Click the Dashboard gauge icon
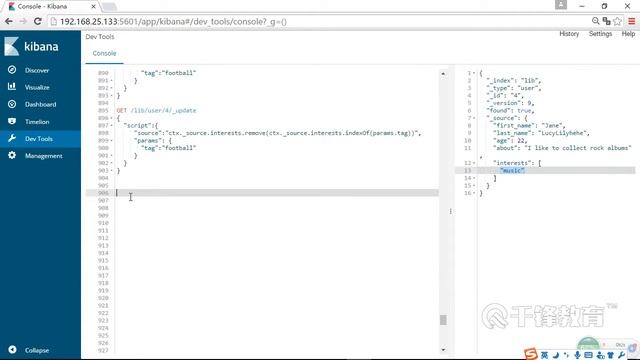This screenshot has height=360, width=640. click(x=12, y=104)
